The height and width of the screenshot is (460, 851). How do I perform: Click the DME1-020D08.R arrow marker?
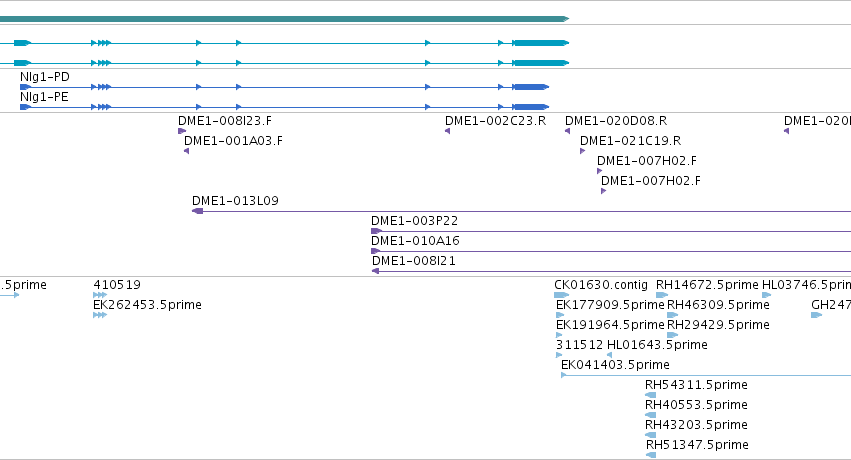[568, 131]
